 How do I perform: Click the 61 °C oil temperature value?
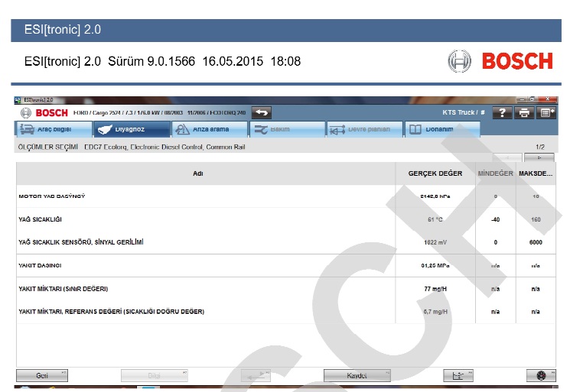tap(435, 219)
